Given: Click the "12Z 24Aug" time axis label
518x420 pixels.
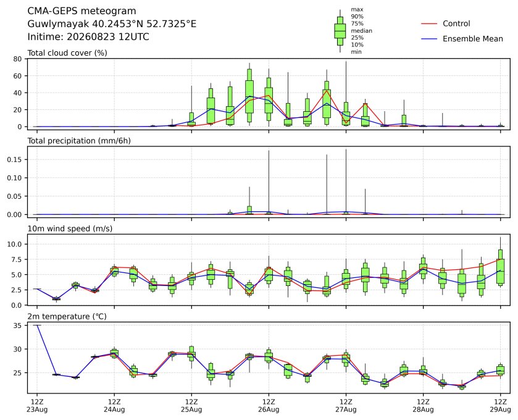Looking at the screenshot, I should click(x=114, y=406).
